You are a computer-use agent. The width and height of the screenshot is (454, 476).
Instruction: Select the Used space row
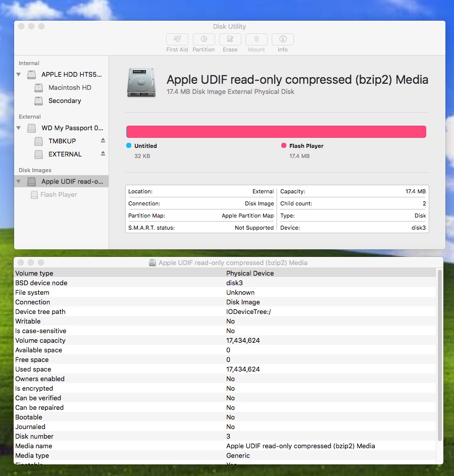(x=225, y=369)
